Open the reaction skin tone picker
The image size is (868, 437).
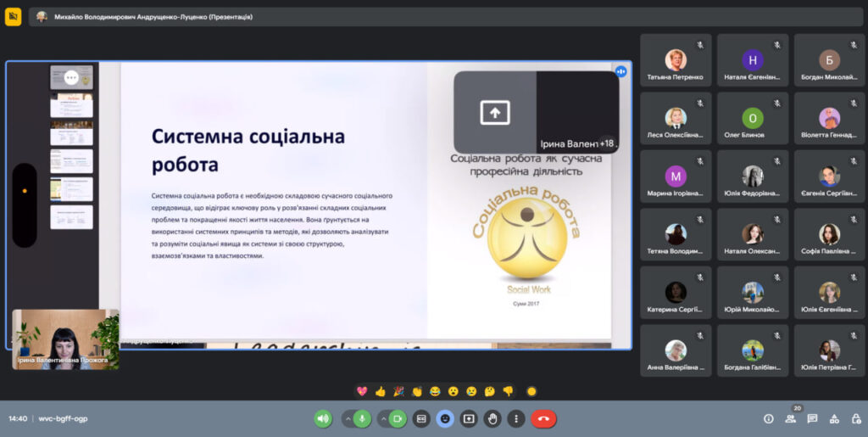[x=531, y=391]
